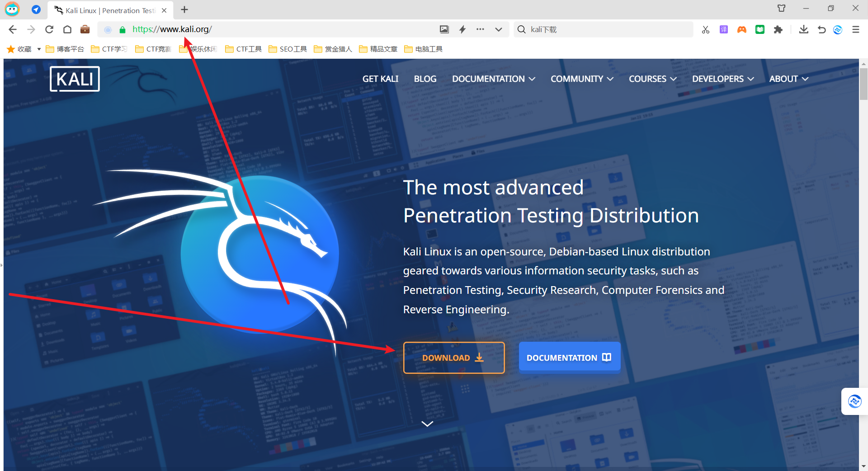Expand the DEVELOPERS nav menu
The height and width of the screenshot is (471, 868).
723,79
